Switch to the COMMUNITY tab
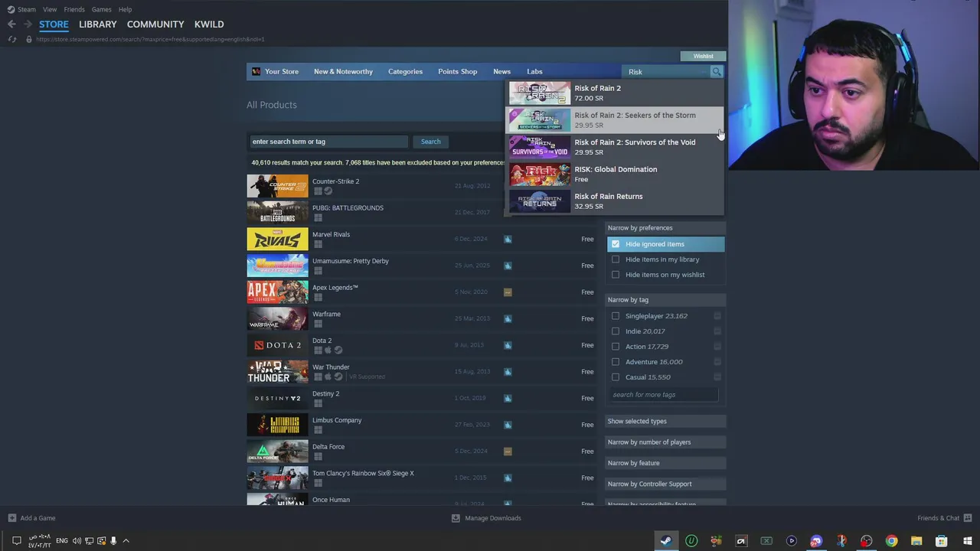Image resolution: width=980 pixels, height=551 pixels. point(155,24)
